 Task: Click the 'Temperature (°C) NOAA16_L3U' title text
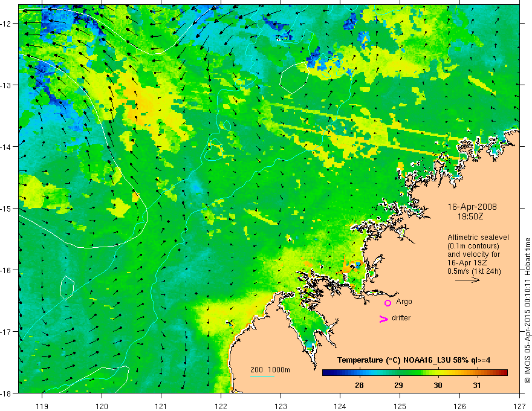394,360
